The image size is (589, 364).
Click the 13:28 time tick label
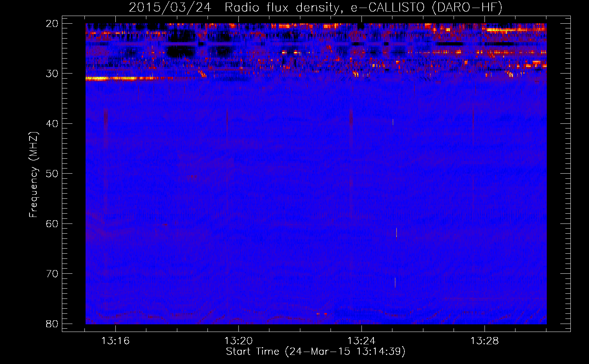(485, 341)
